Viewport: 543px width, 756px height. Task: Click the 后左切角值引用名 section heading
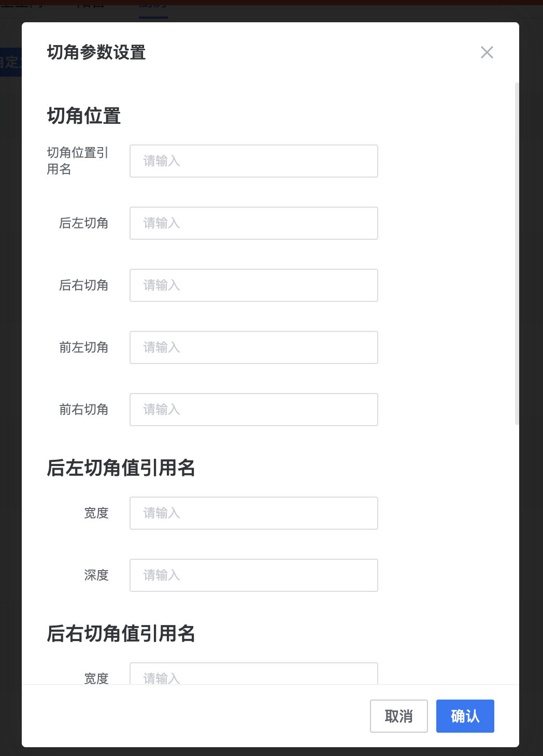tap(121, 468)
